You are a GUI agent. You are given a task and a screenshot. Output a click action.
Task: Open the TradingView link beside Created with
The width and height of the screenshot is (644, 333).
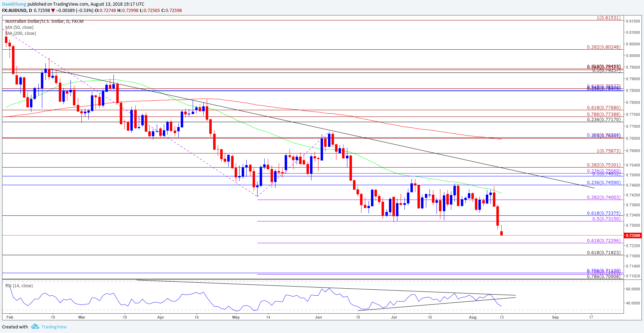(54, 327)
